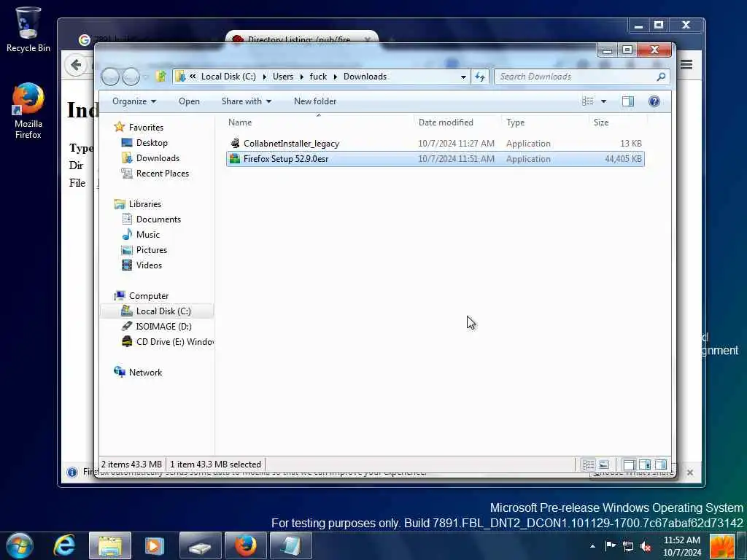
Task: Open Music library
Action: tap(147, 234)
